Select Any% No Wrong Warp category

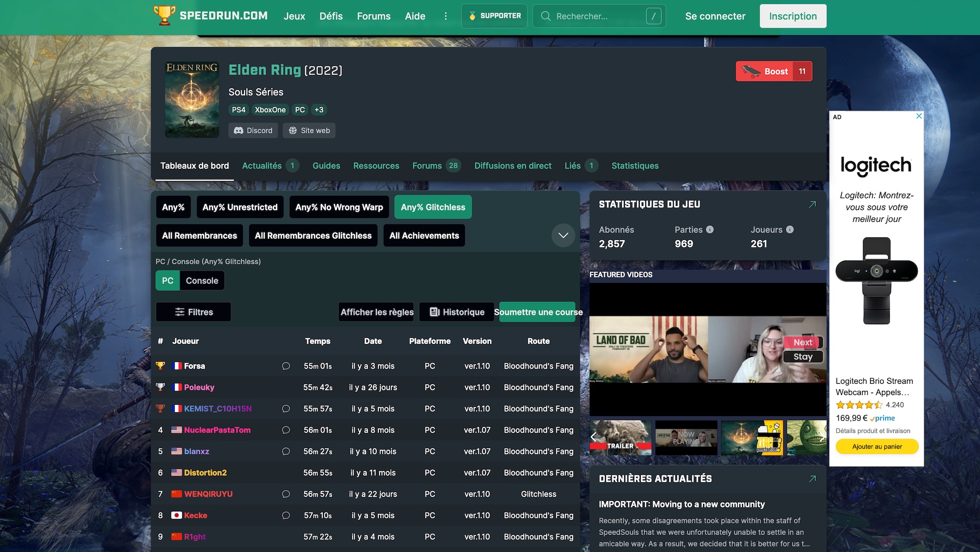(x=339, y=207)
